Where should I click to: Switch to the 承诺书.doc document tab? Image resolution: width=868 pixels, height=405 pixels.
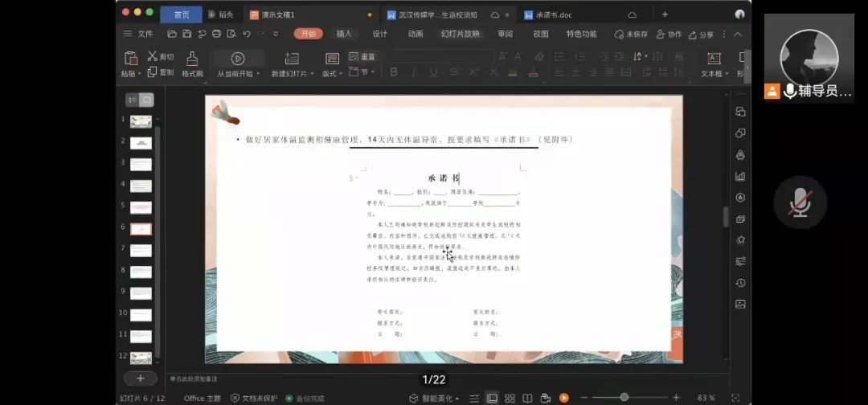click(554, 14)
